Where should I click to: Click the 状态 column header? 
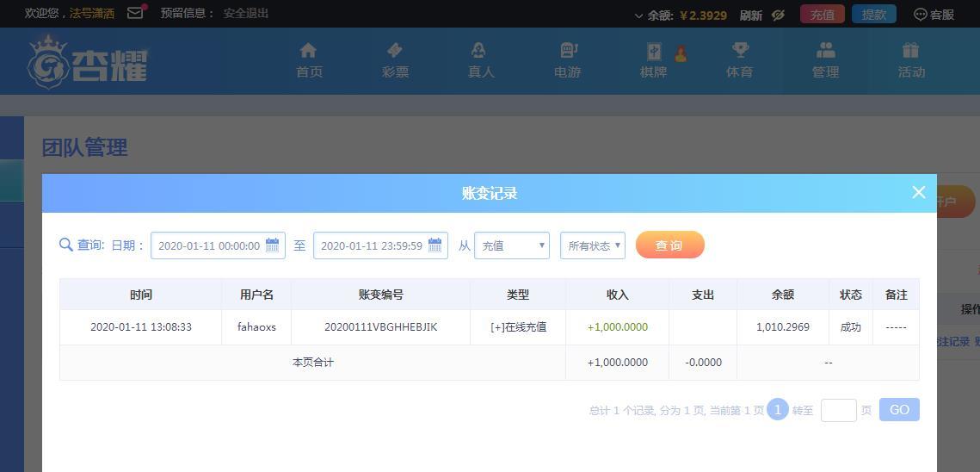click(851, 295)
